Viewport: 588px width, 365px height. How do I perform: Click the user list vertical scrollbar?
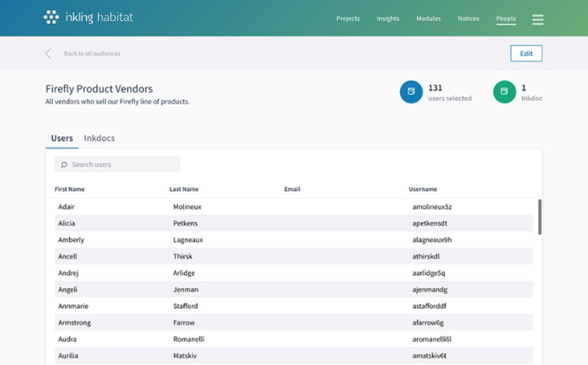pyautogui.click(x=540, y=216)
